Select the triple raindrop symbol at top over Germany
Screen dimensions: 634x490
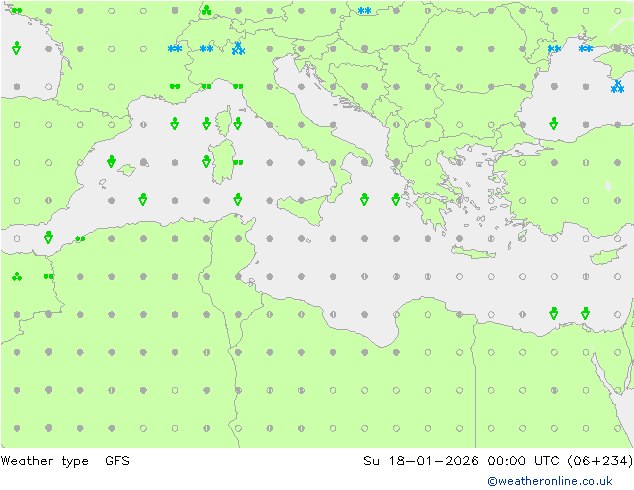207,10
